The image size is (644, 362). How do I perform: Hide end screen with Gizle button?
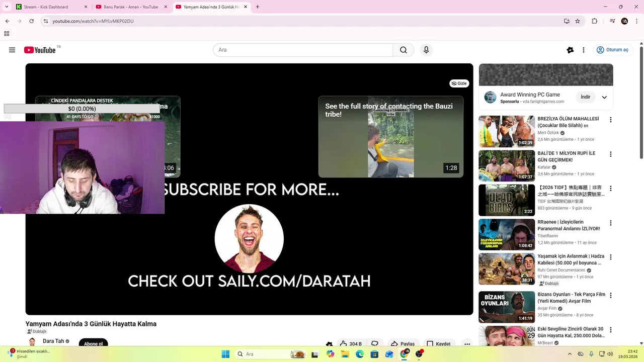459,83
